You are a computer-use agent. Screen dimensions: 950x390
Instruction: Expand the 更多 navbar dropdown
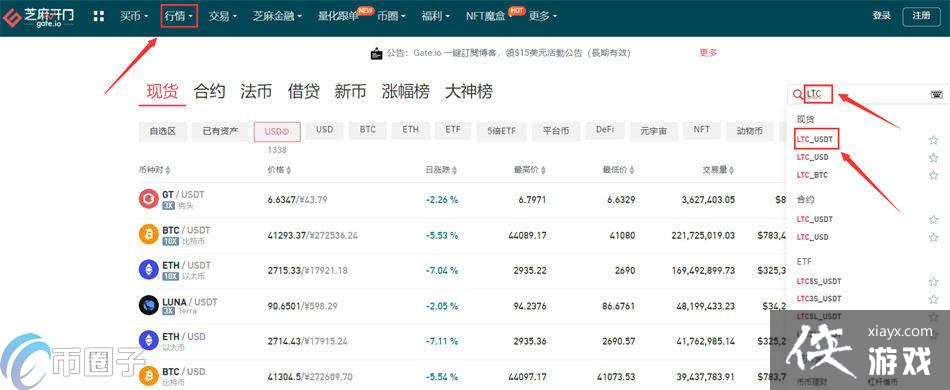(542, 16)
